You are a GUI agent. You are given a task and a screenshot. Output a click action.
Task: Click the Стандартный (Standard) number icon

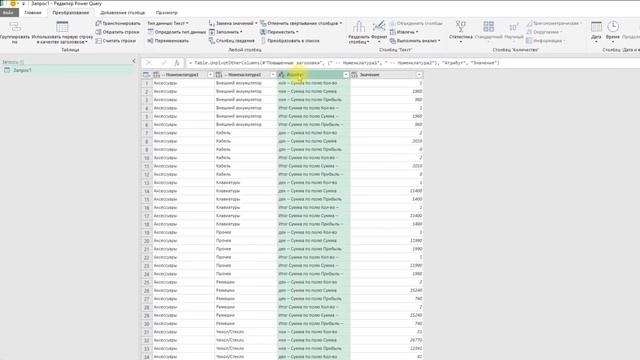pyautogui.click(x=488, y=27)
